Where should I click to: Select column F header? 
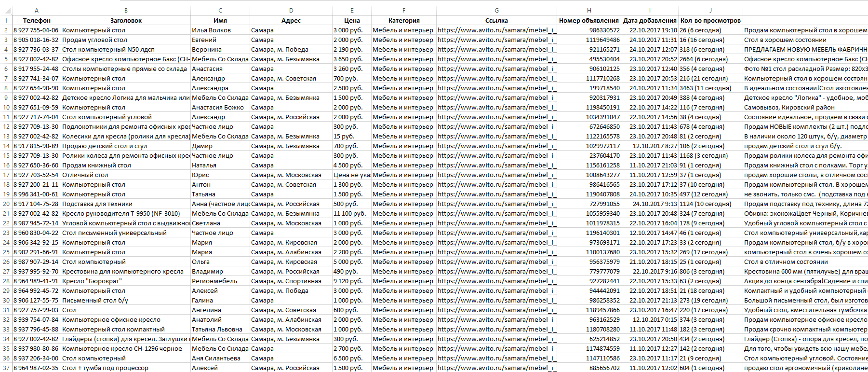click(404, 10)
